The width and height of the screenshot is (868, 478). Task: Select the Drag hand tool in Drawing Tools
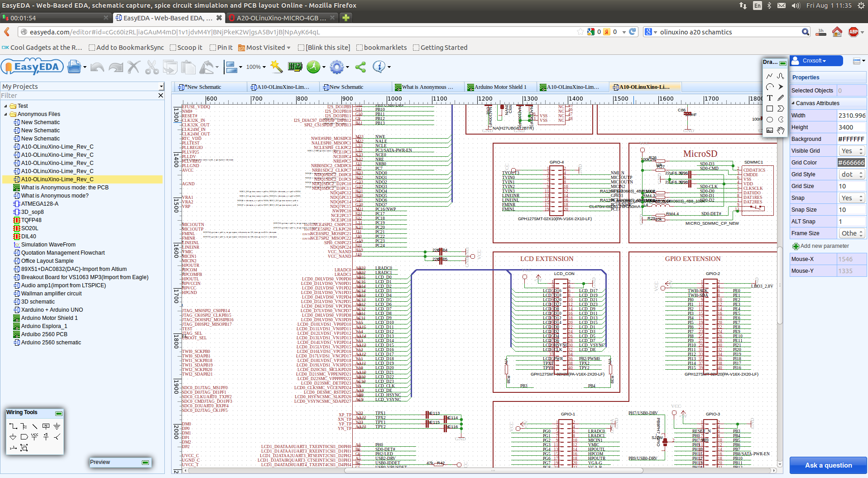click(x=781, y=130)
